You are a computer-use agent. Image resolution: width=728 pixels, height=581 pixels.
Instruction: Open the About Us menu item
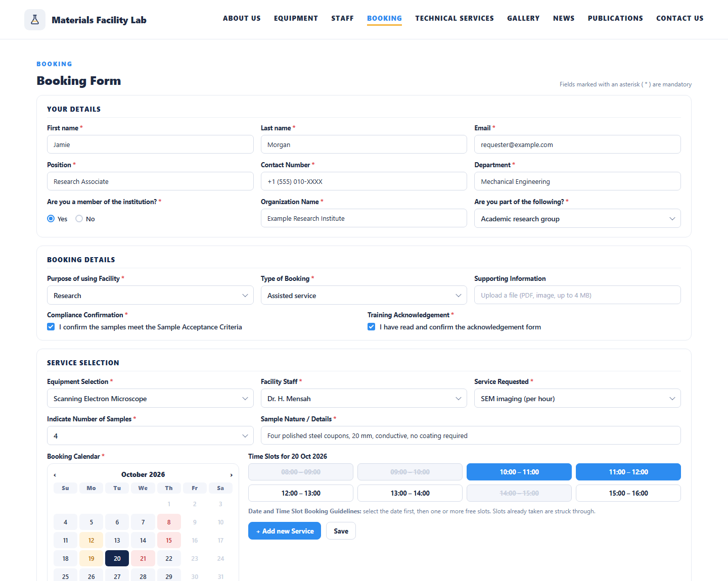pyautogui.click(x=242, y=18)
